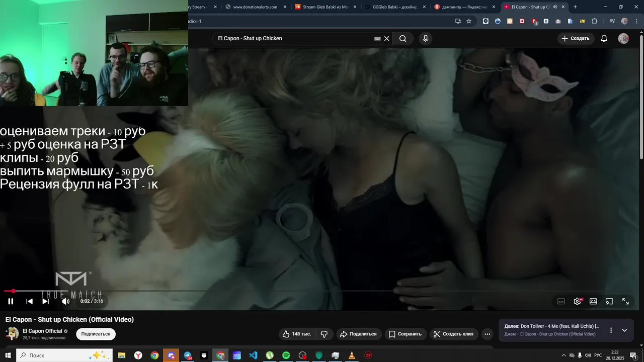This screenshot has height=362, width=644.
Task: Click Создать клип button
Action: coord(453,334)
